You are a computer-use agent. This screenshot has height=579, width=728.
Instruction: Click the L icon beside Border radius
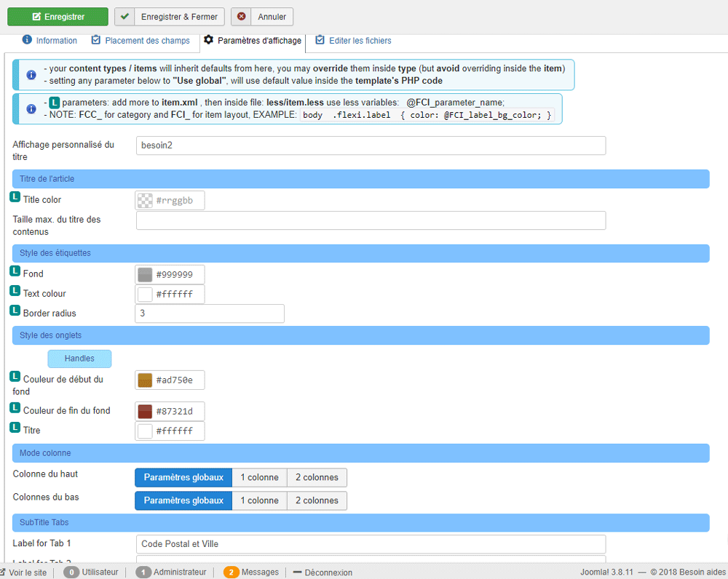click(15, 311)
